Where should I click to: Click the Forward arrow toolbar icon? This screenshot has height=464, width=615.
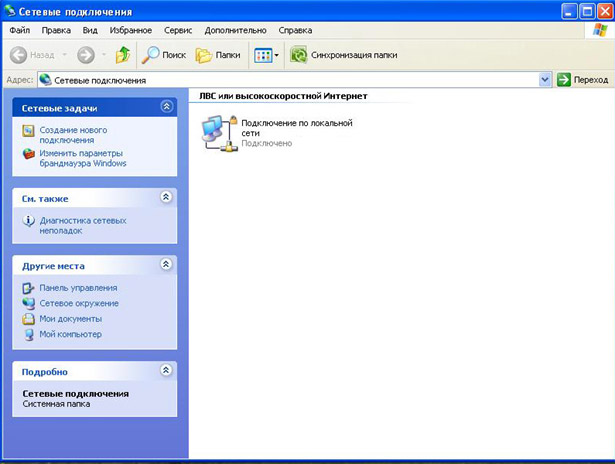coord(86,55)
